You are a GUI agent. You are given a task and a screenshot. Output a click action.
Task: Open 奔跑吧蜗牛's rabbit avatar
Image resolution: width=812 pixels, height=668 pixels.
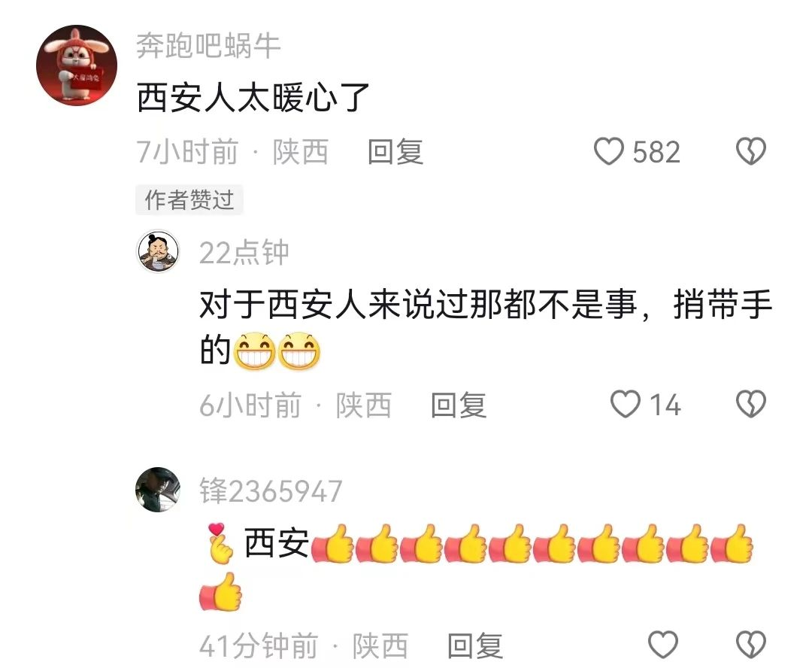77,65
